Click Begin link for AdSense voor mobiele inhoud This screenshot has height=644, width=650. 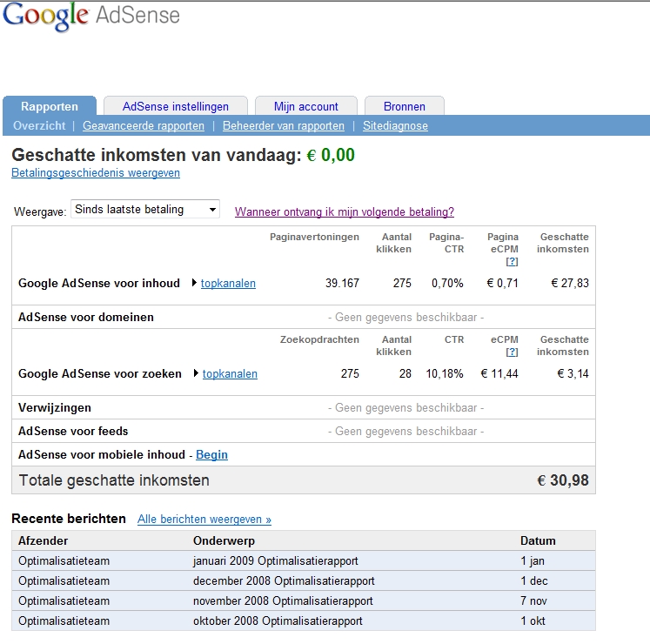(x=211, y=454)
